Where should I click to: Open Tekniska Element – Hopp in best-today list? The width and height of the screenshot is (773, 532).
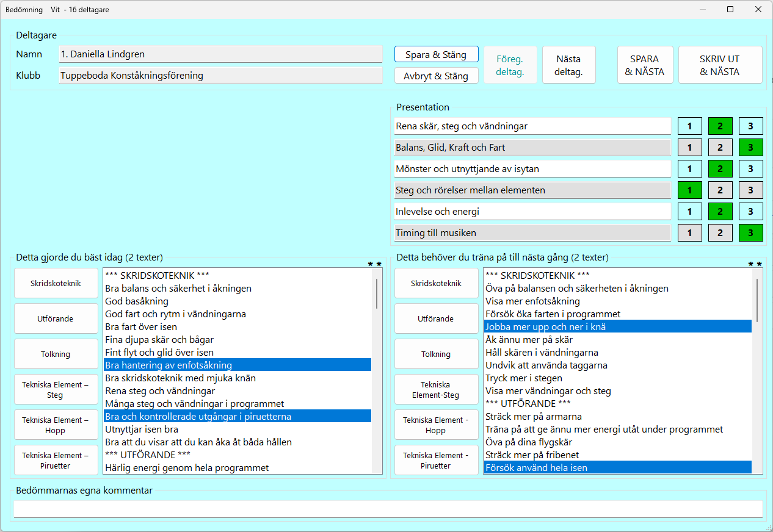point(56,425)
